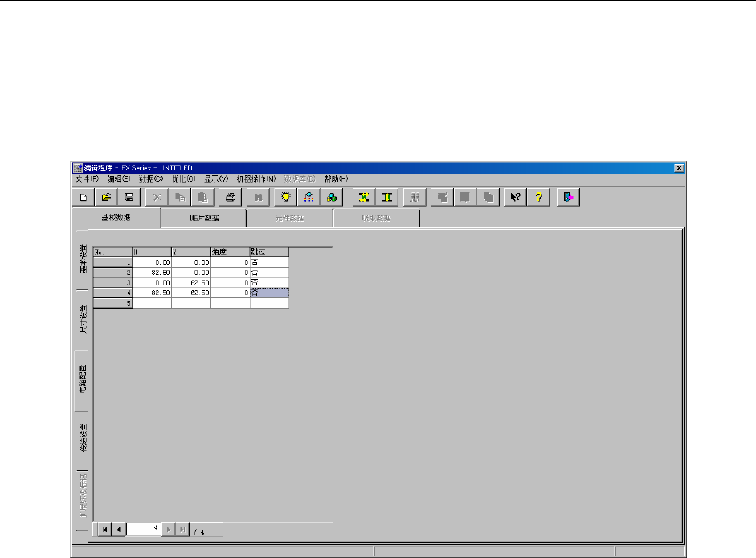This screenshot has width=756, height=558.
Task: Click the record number field showing 4
Action: pyautogui.click(x=144, y=530)
